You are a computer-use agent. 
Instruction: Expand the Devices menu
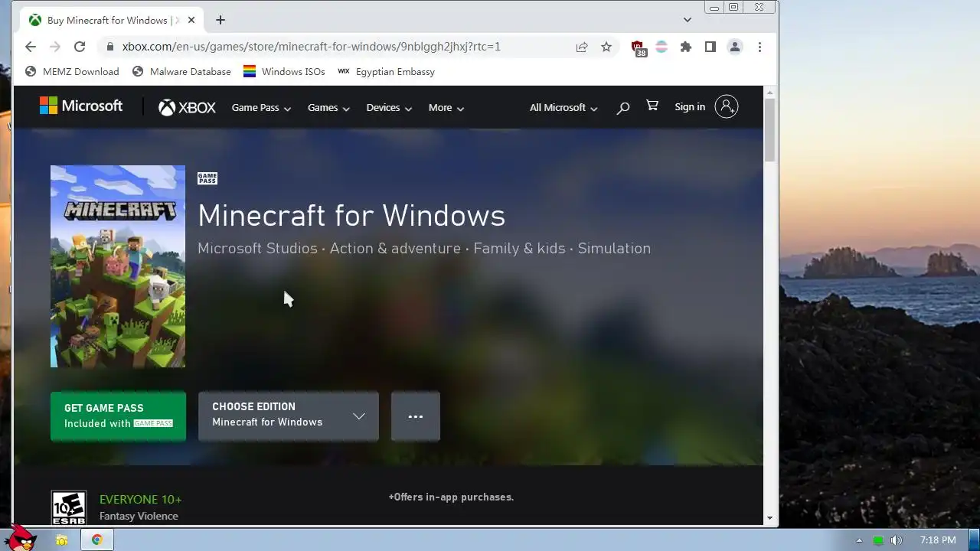pos(389,108)
